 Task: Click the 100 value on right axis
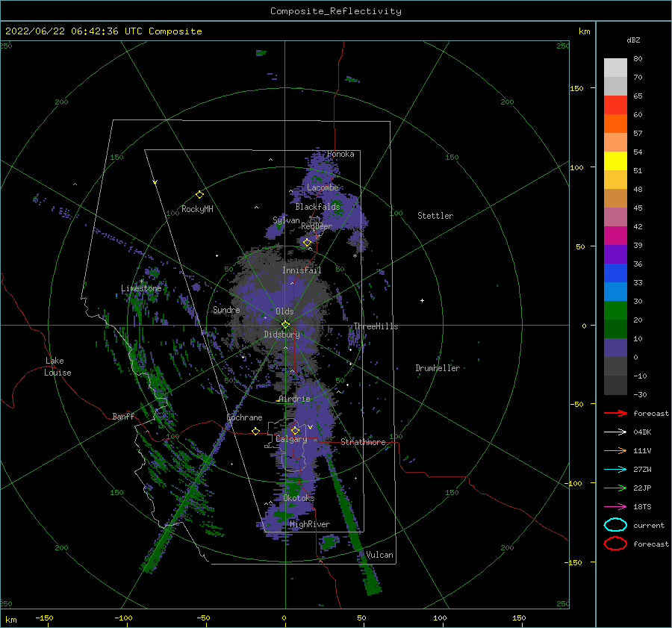point(576,167)
